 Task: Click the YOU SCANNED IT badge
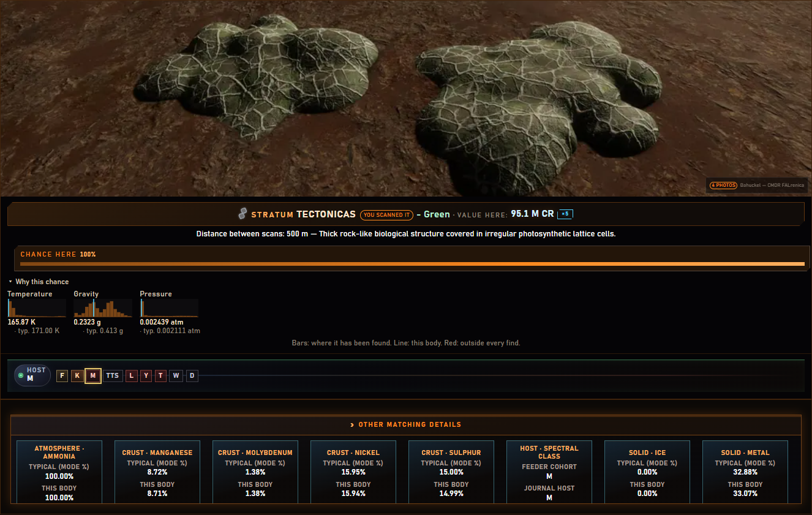pyautogui.click(x=386, y=215)
